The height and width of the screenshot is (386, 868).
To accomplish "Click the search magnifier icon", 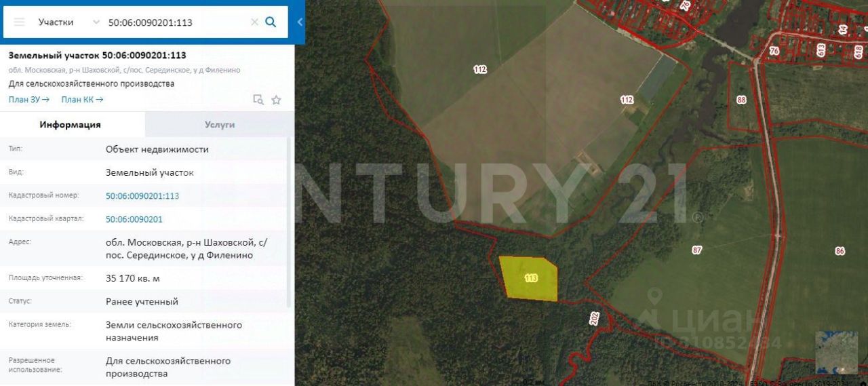I will [271, 22].
